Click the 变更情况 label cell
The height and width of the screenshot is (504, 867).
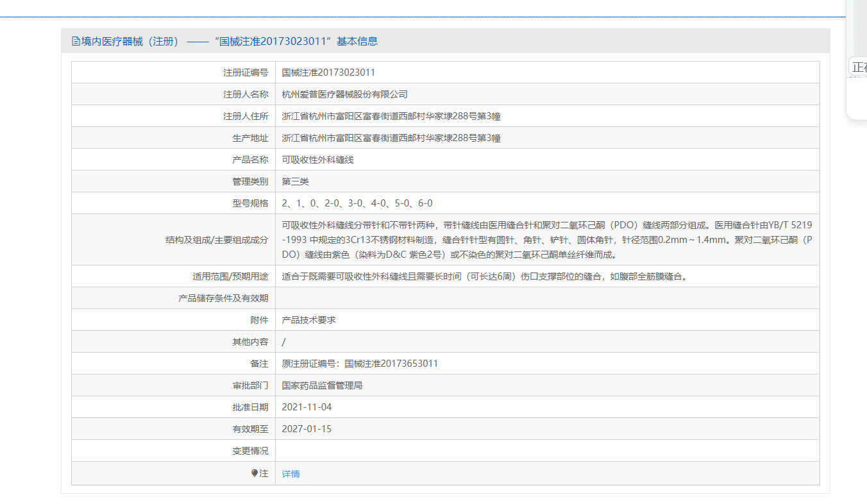coord(173,451)
